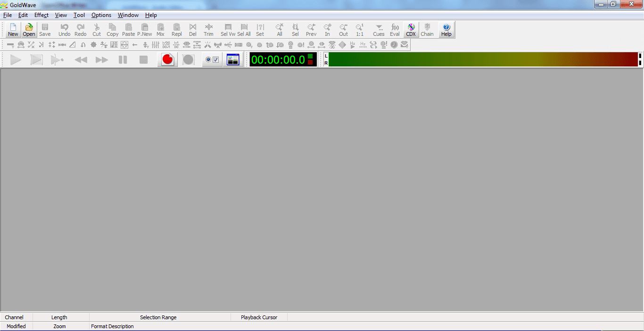Screen dimensions: 644x331
Task: Click the Set selection toolbar icon
Action: pos(260,30)
